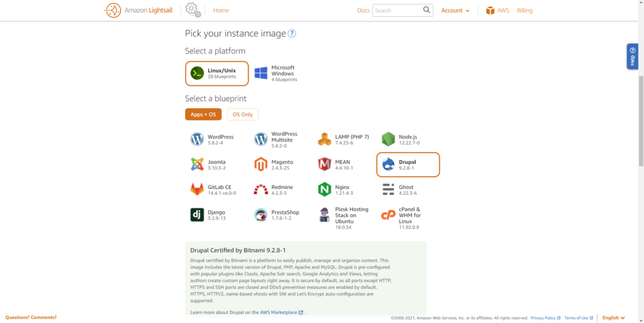
Task: Click the Drupal Certified by Bitnami heading
Action: pyautogui.click(x=237, y=251)
